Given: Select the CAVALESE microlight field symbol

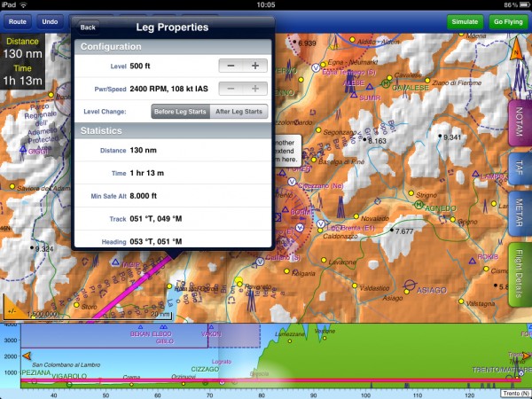Looking at the screenshot, I should click(x=386, y=83).
